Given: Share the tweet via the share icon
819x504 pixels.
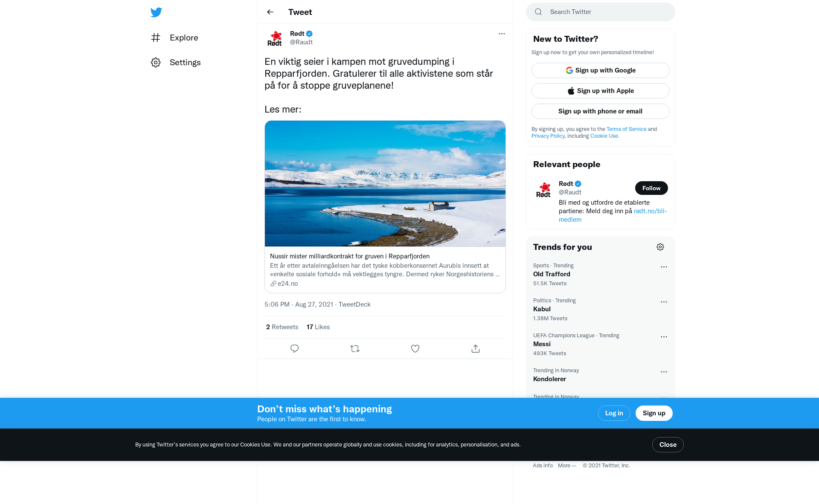Looking at the screenshot, I should pyautogui.click(x=476, y=349).
